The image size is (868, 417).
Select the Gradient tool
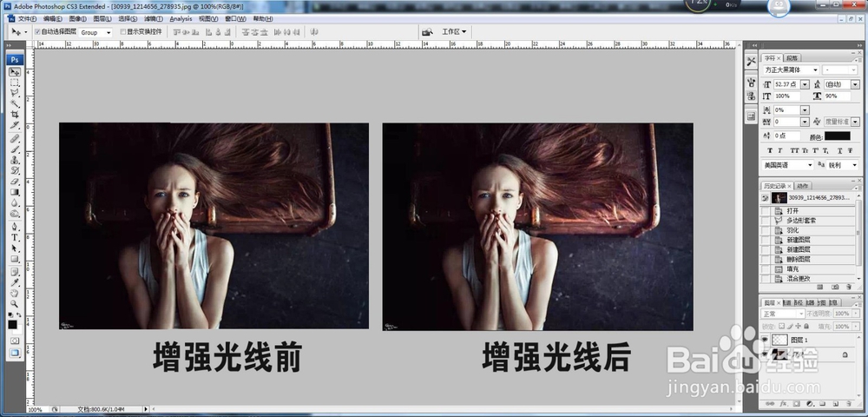click(x=15, y=192)
